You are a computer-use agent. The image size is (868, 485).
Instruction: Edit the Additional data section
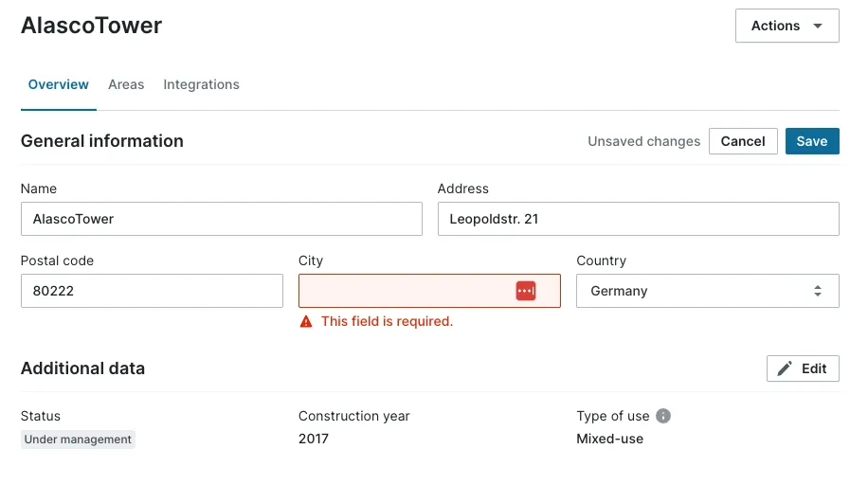[x=803, y=368]
